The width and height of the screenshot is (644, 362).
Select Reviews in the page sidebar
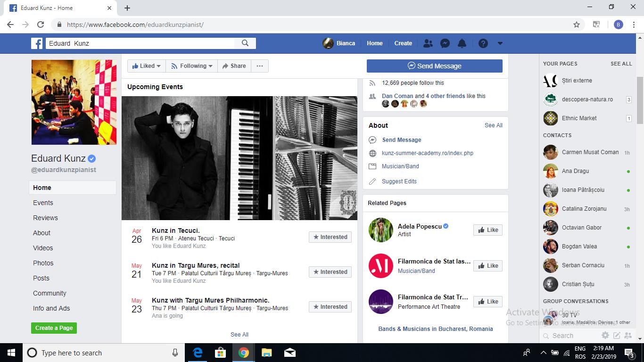click(45, 218)
